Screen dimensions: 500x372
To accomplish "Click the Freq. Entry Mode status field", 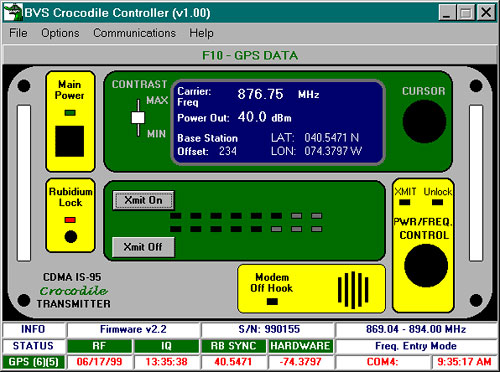I will [416, 346].
